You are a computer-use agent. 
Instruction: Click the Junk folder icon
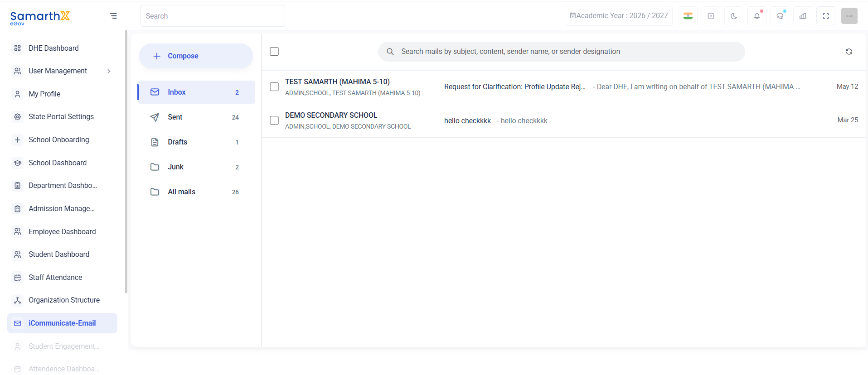coord(155,167)
